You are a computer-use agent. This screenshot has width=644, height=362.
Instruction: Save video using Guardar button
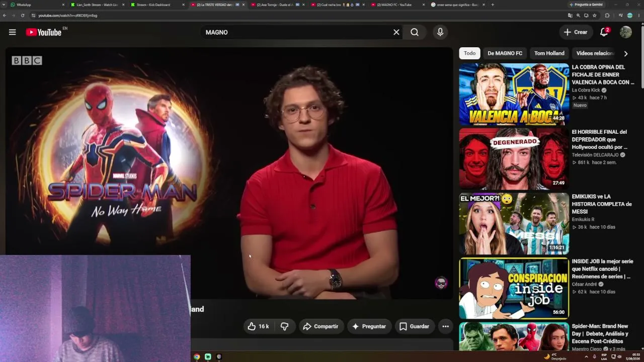coord(415,326)
